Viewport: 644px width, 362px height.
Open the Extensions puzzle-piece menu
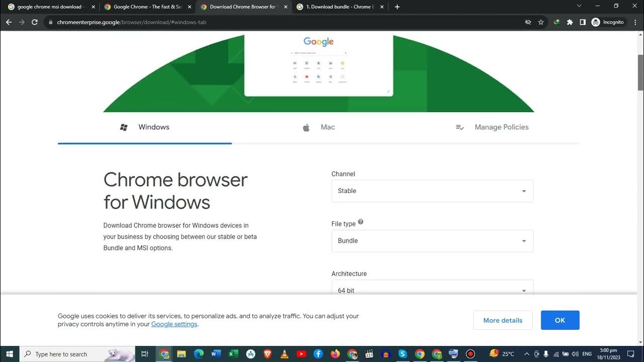(570, 22)
